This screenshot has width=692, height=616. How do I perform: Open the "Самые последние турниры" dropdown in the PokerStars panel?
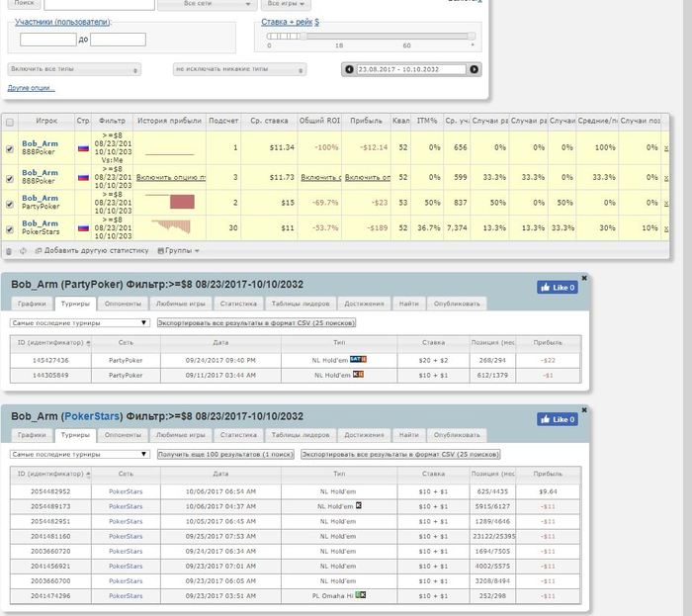pyautogui.click(x=80, y=454)
